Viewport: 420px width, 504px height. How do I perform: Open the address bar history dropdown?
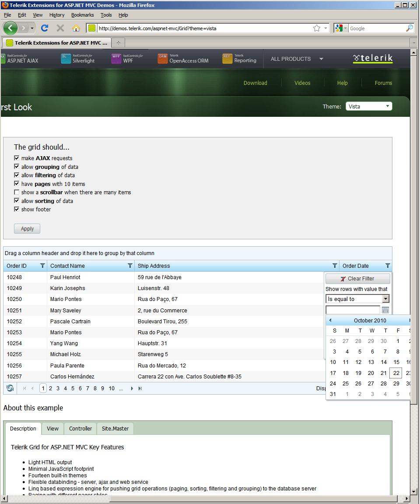click(x=325, y=28)
